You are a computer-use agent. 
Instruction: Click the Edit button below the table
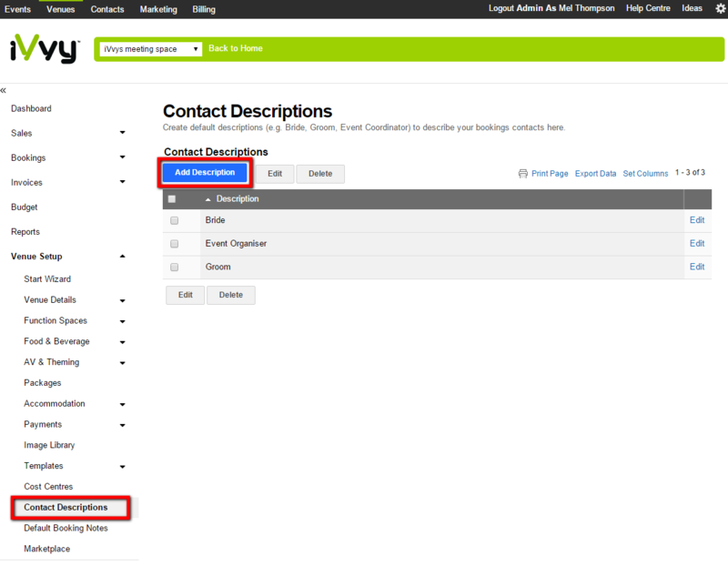click(x=186, y=295)
